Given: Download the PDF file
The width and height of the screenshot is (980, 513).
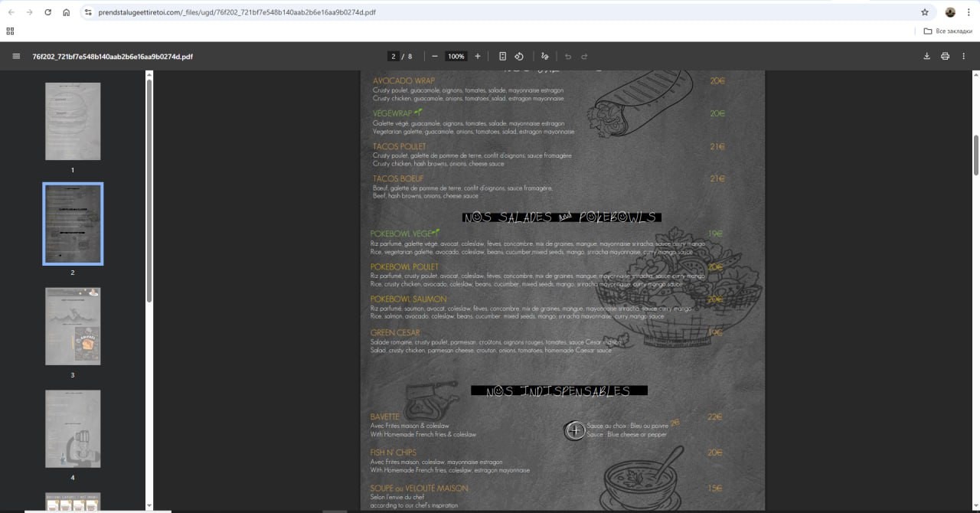Looking at the screenshot, I should (926, 56).
